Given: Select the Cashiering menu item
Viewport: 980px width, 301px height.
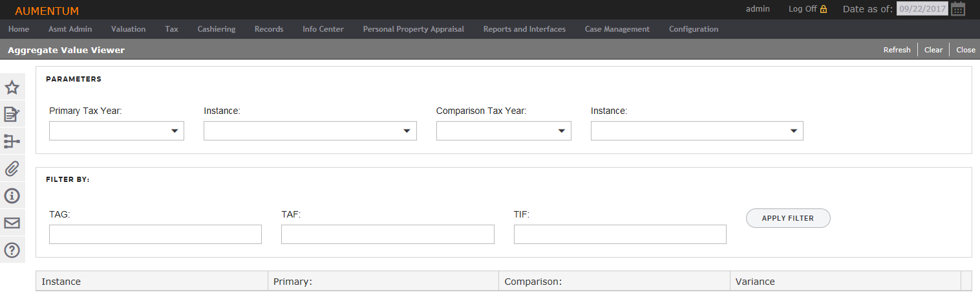Looking at the screenshot, I should 217,29.
